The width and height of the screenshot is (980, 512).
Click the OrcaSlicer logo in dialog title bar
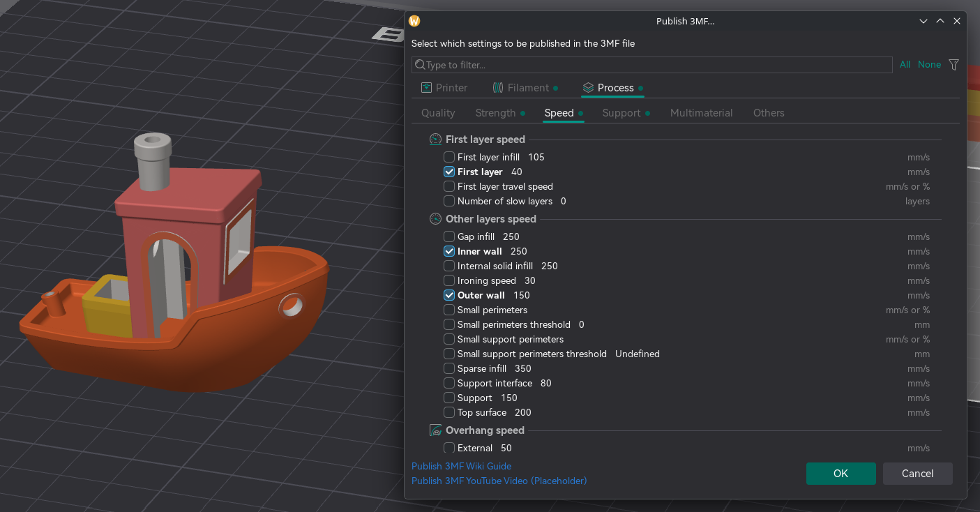(414, 21)
